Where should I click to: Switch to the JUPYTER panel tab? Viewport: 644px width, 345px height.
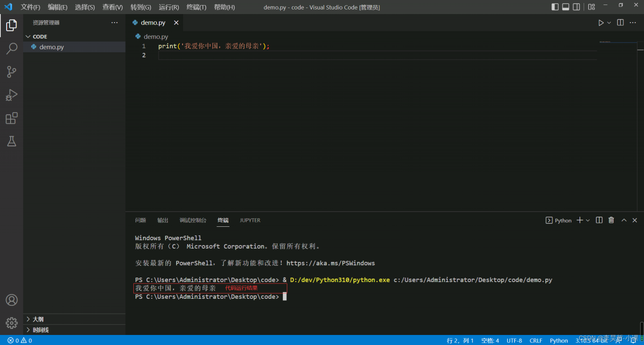[x=250, y=220]
